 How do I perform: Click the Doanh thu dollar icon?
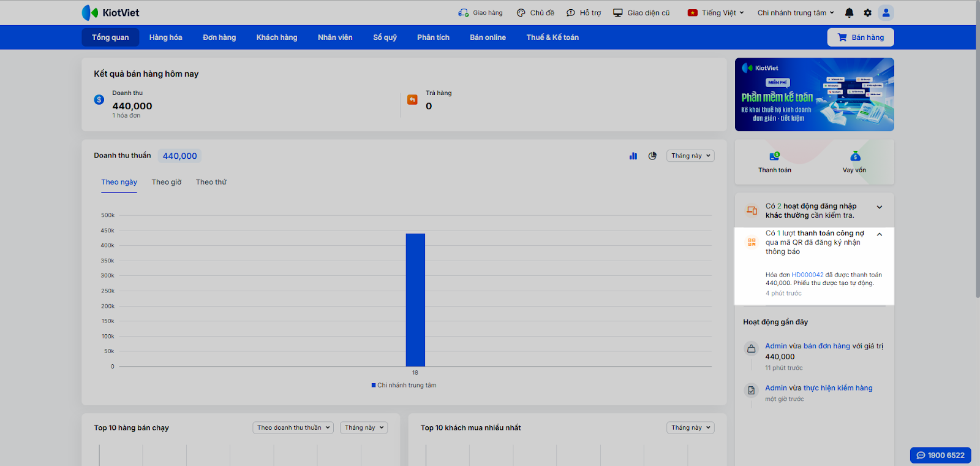(x=99, y=99)
